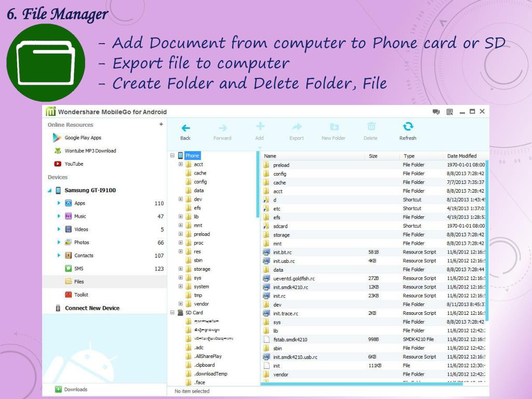
Task: Select init.bt.rc file row
Action: (373, 252)
